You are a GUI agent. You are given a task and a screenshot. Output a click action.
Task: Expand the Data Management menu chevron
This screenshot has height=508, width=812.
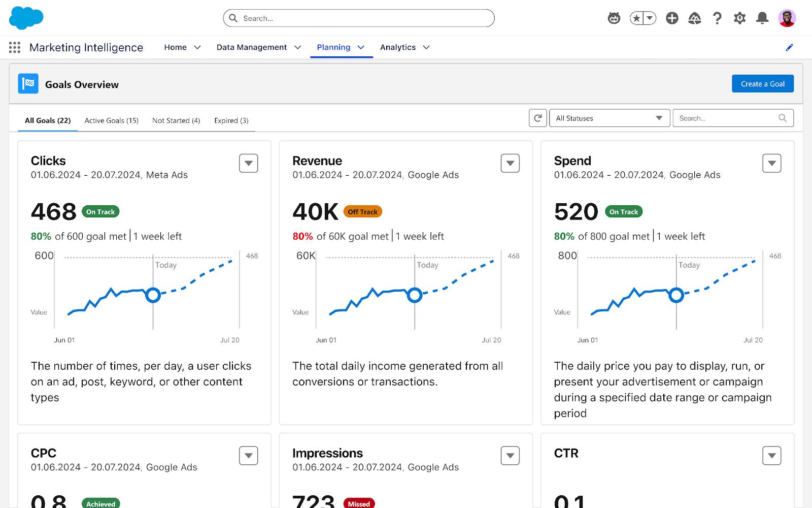tap(298, 47)
